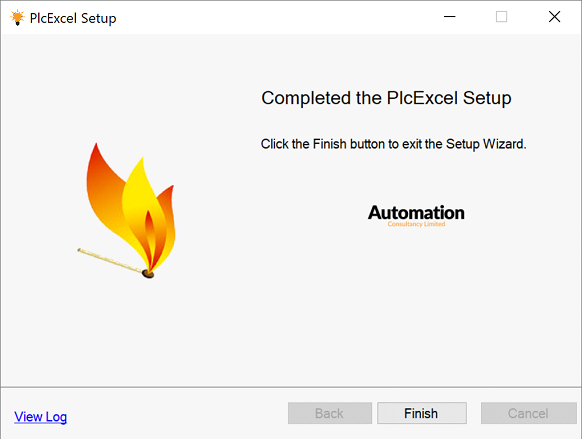Screen dimensions: 583x440
Task: Click the Finish button
Action: (422, 413)
